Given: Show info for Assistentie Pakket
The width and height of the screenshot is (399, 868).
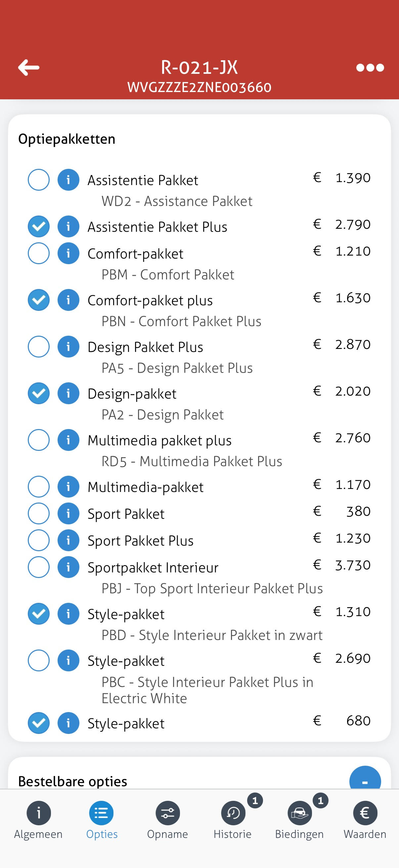Looking at the screenshot, I should pos(68,180).
